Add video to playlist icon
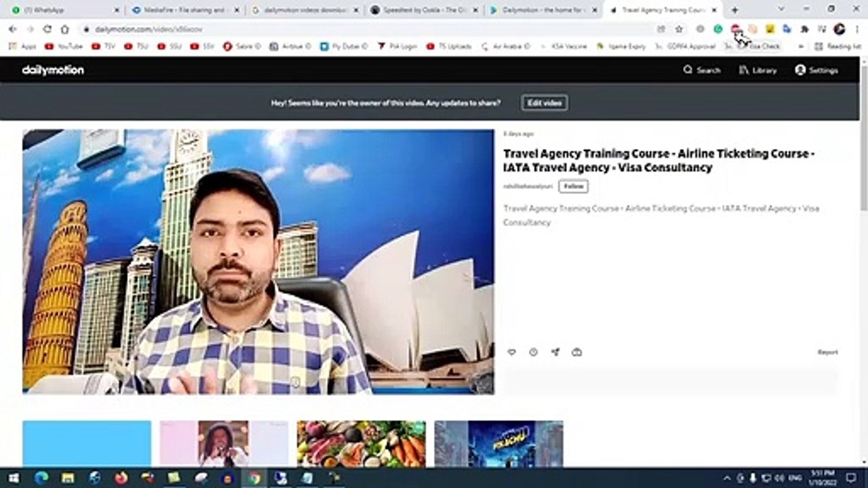868x488 pixels. pyautogui.click(x=576, y=352)
